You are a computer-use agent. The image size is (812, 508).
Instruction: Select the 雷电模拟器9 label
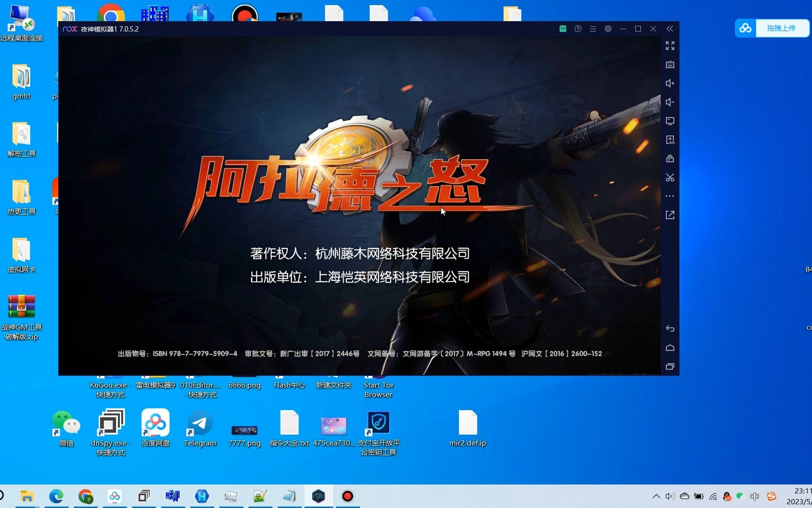pos(156,385)
